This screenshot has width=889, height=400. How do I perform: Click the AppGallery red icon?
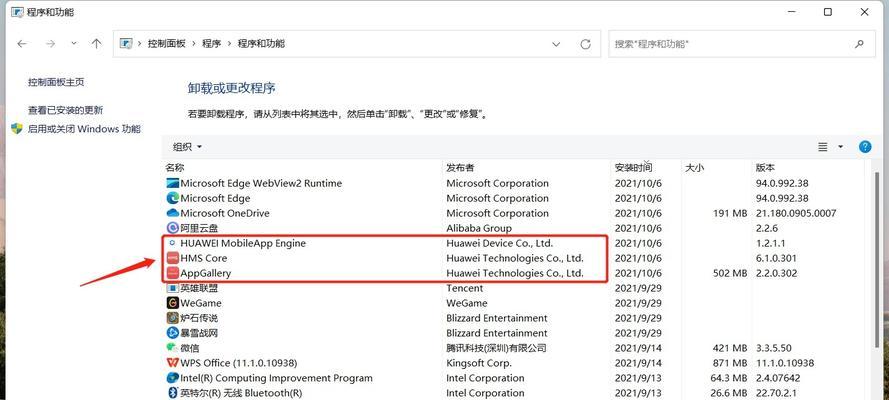point(172,273)
